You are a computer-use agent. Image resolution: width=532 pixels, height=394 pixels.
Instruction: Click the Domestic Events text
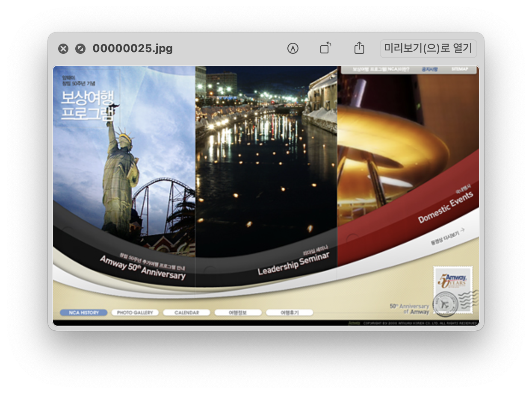446,207
